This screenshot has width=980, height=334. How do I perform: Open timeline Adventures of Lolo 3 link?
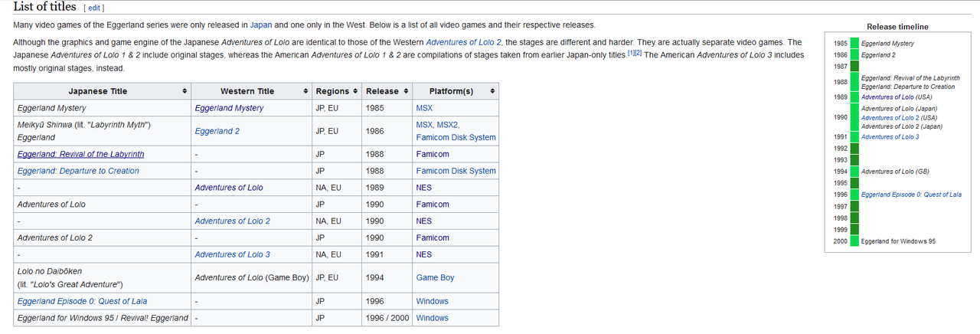[x=890, y=136]
